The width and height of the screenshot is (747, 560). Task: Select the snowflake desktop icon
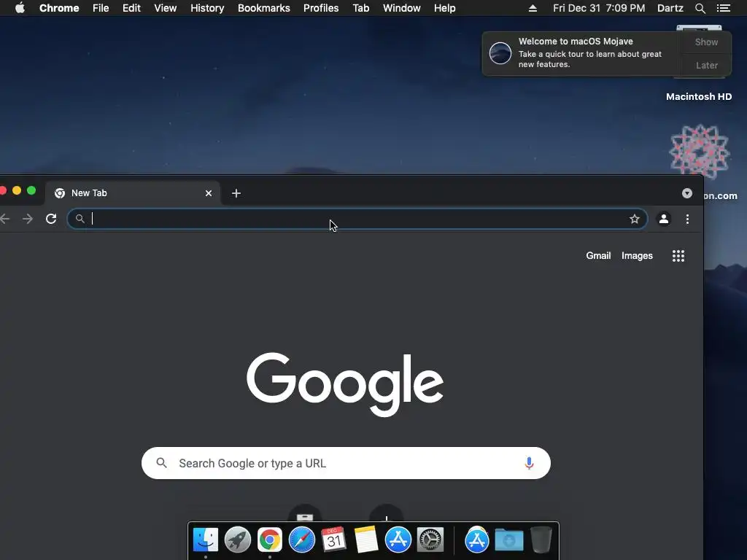700,152
